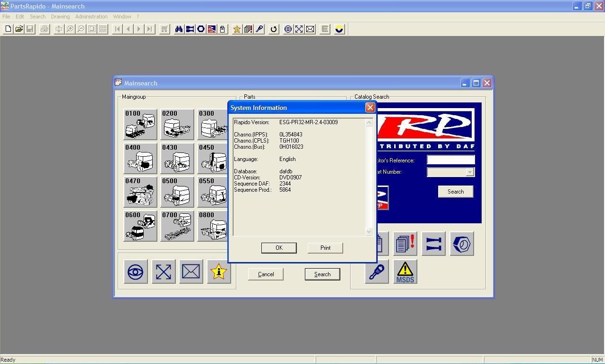The width and height of the screenshot is (605, 364).
Task: Click the binoculars icon in toolbar
Action: (179, 29)
